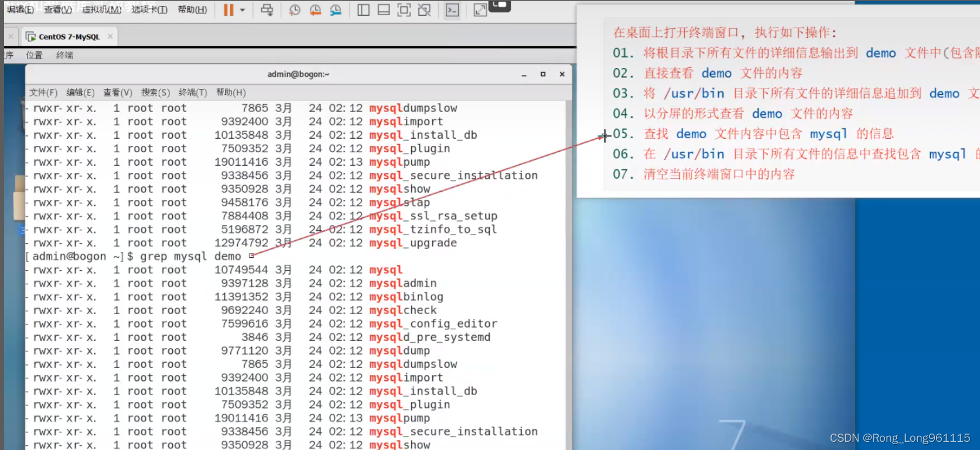Click file size 10749544 in the listing
Image resolution: width=980 pixels, height=450 pixels.
pos(241,270)
